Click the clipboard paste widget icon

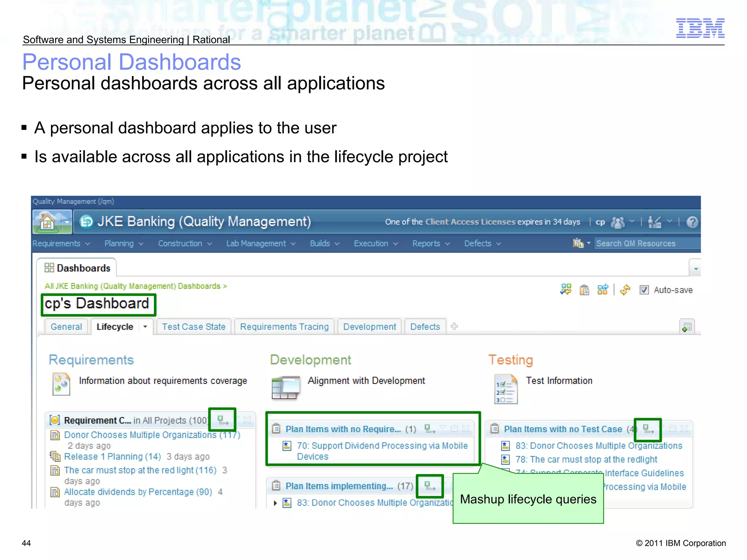click(584, 290)
